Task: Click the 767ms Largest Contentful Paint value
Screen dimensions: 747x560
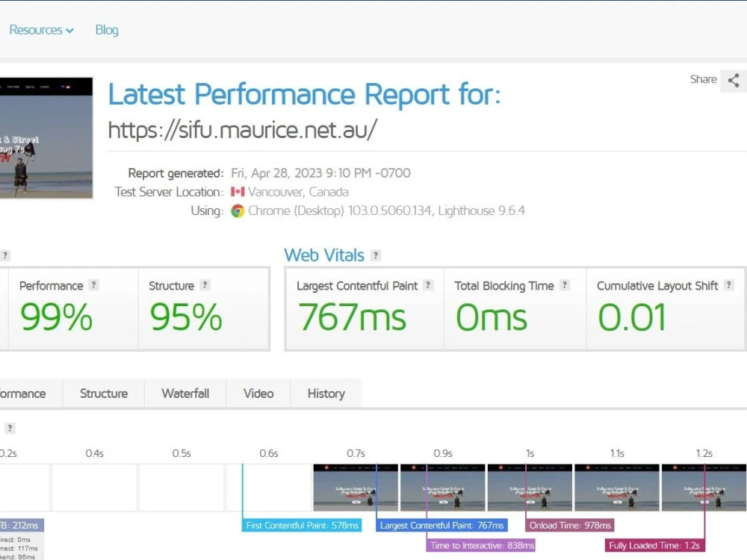Action: pos(352,317)
